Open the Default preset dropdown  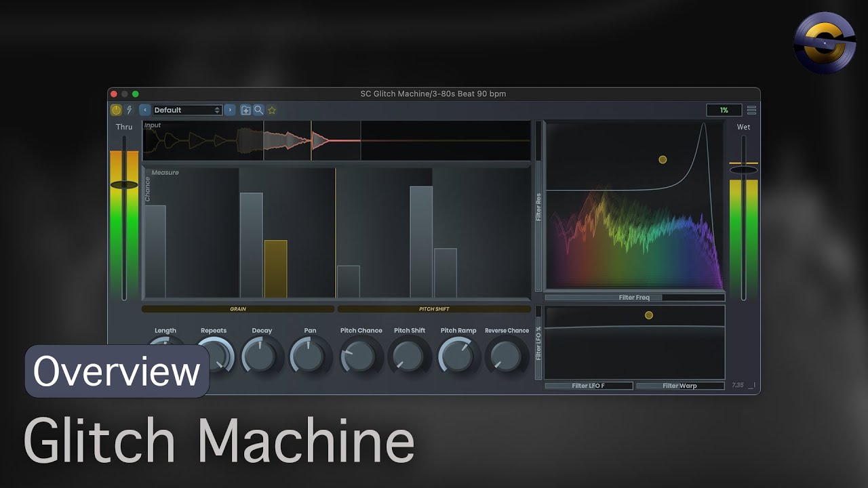(x=187, y=110)
